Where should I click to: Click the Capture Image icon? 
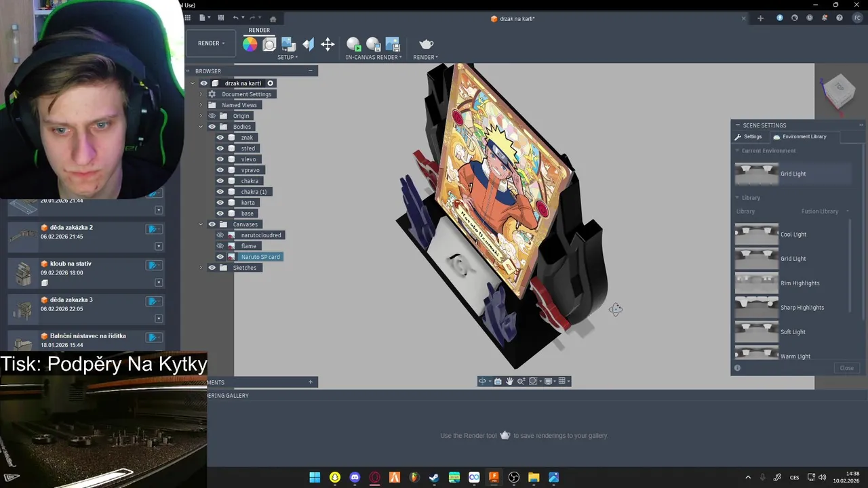pyautogui.click(x=393, y=45)
